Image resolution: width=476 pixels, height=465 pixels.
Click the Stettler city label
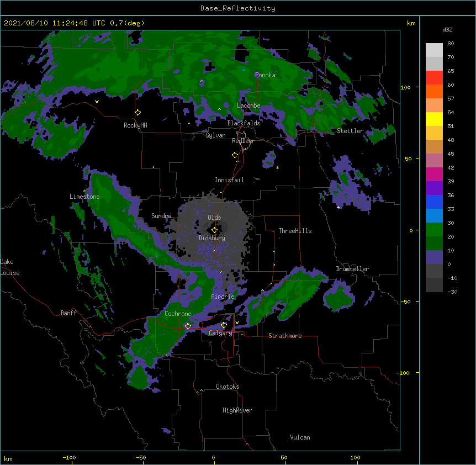click(350, 131)
